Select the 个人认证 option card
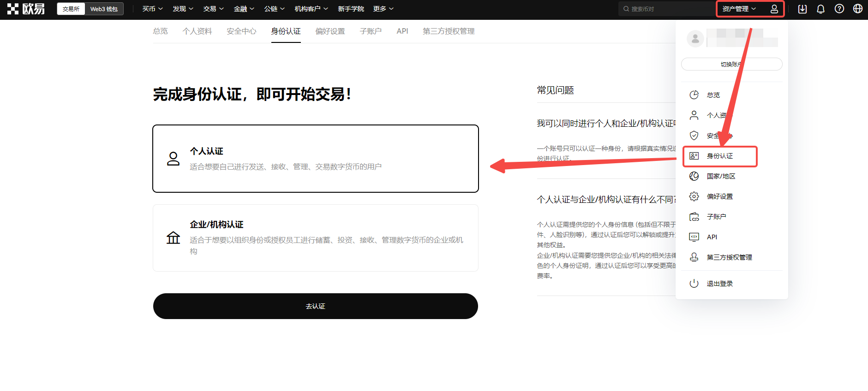This screenshot has height=391, width=868. (x=316, y=159)
